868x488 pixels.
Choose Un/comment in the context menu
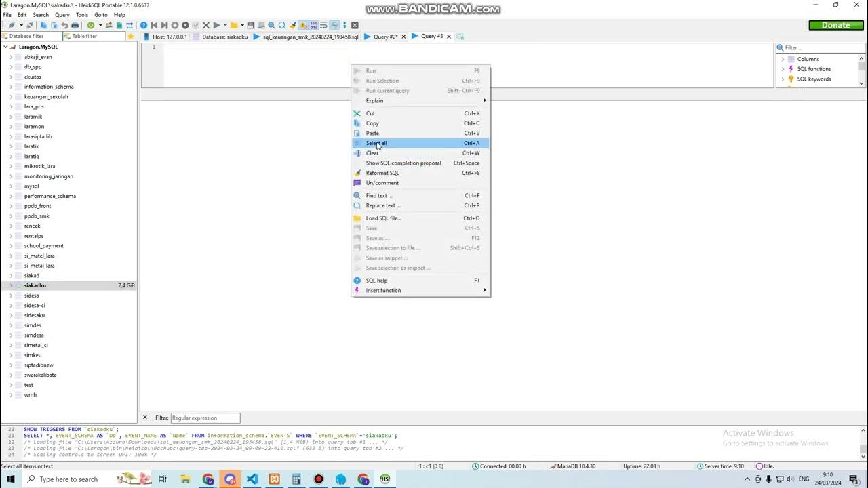(420, 183)
